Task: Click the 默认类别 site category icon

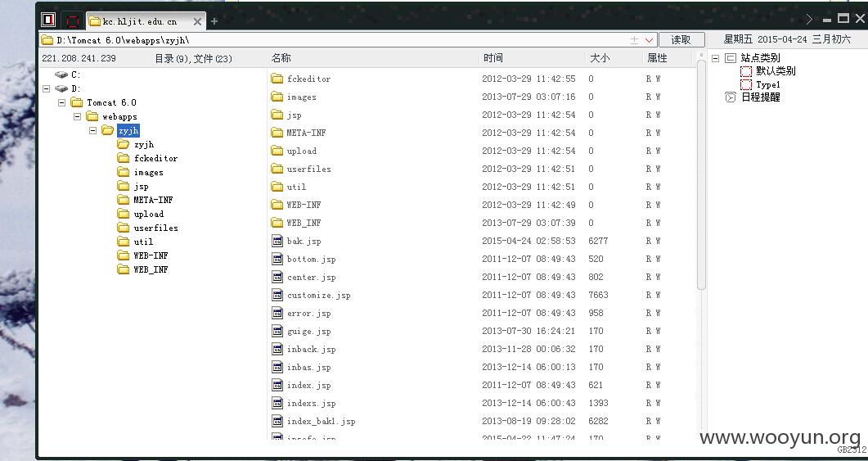Action: [745, 71]
